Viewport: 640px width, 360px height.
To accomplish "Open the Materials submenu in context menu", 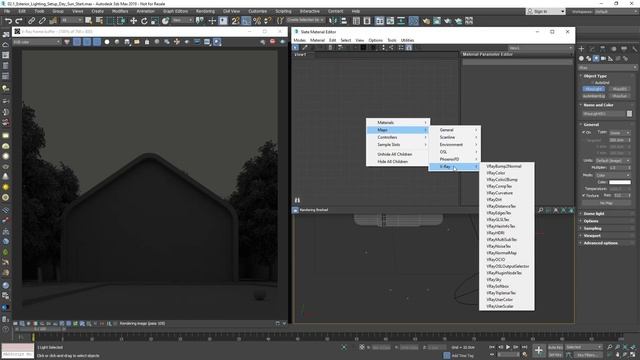I will coord(398,122).
